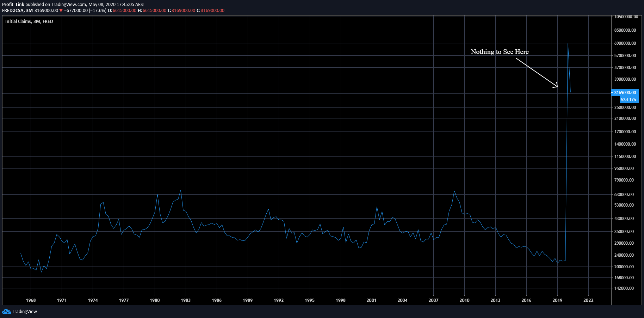Click the 1974 time axis label
The width and height of the screenshot is (644, 318).
tap(93, 300)
